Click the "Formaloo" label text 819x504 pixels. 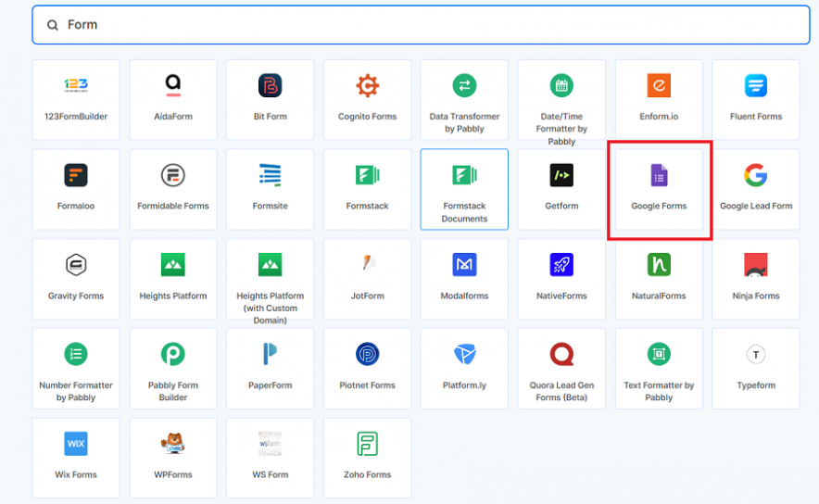[76, 207]
